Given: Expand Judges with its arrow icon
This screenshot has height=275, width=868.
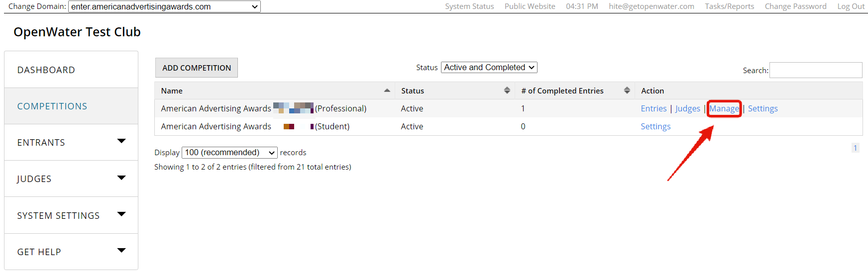Looking at the screenshot, I should click(121, 178).
